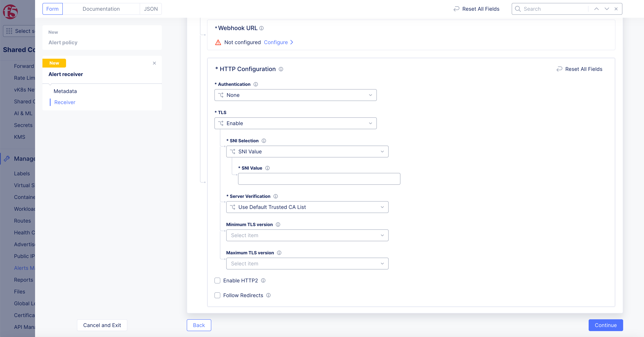This screenshot has height=337, width=644.
Task: Click the Follow Redirects info icon
Action: click(268, 295)
